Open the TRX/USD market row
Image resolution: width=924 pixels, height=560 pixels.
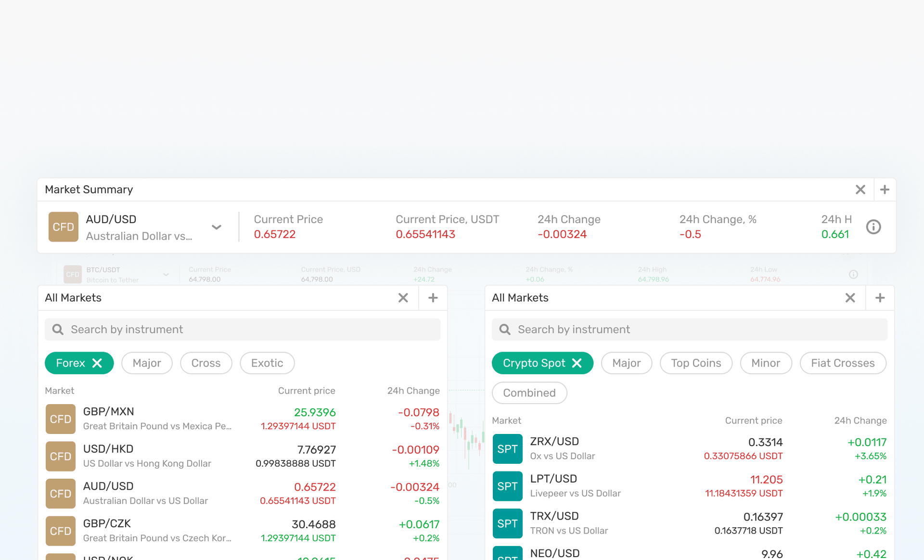pos(690,523)
